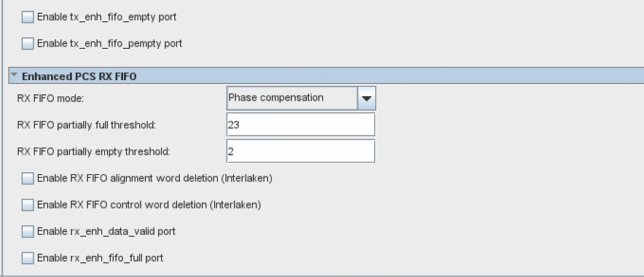Click the alignment word deletion (Interlaken) label

point(155,179)
